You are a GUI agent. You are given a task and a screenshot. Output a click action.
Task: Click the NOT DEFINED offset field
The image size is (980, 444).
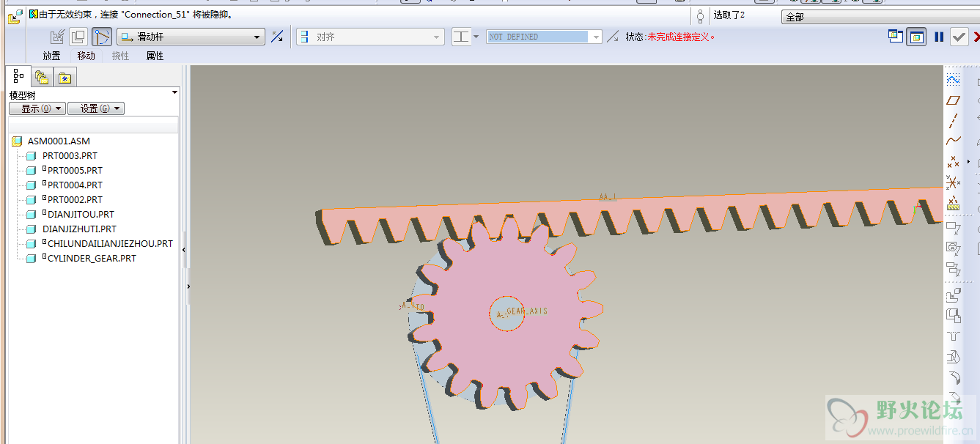[x=537, y=37]
